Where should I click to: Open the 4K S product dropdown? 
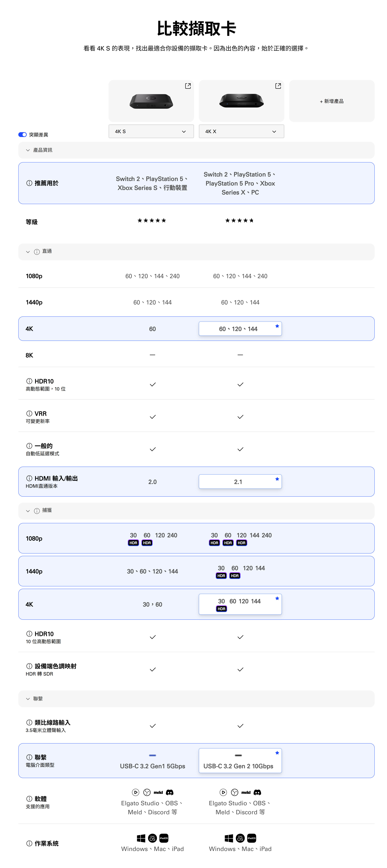(x=151, y=131)
